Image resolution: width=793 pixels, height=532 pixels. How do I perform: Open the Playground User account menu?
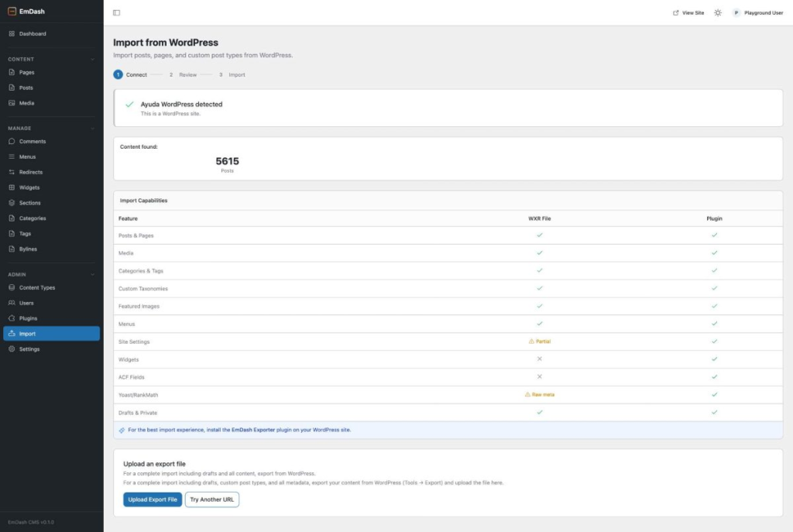point(758,13)
